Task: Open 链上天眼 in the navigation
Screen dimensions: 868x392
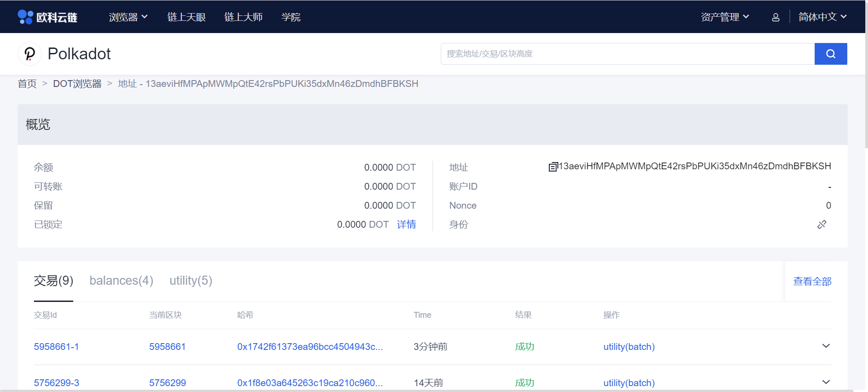Action: pos(187,17)
